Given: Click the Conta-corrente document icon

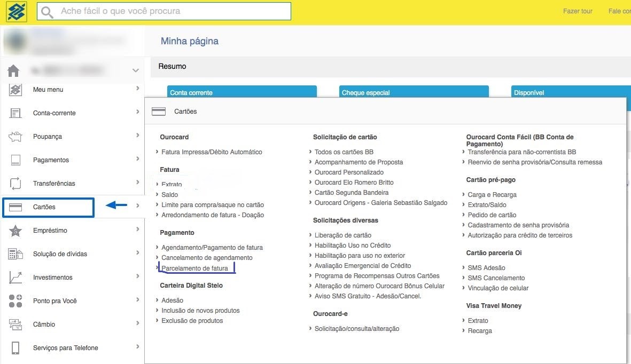Looking at the screenshot, I should point(15,113).
